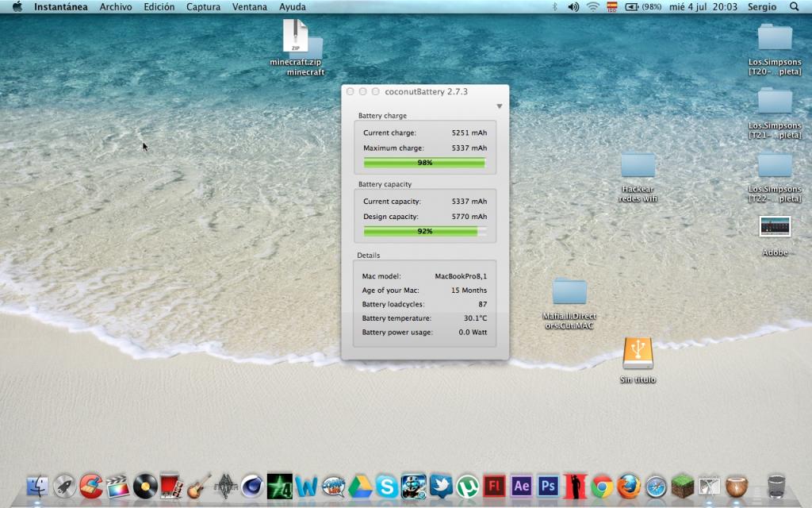Open the volume menu bar control
Viewport: 812px width, 508px height.
coord(573,6)
